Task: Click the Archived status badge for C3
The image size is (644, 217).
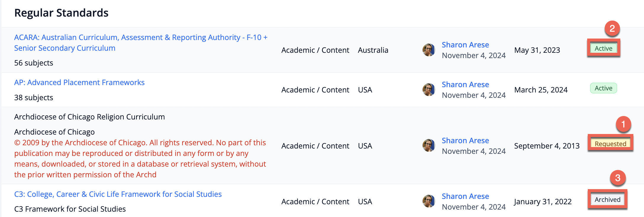Action: tap(607, 200)
